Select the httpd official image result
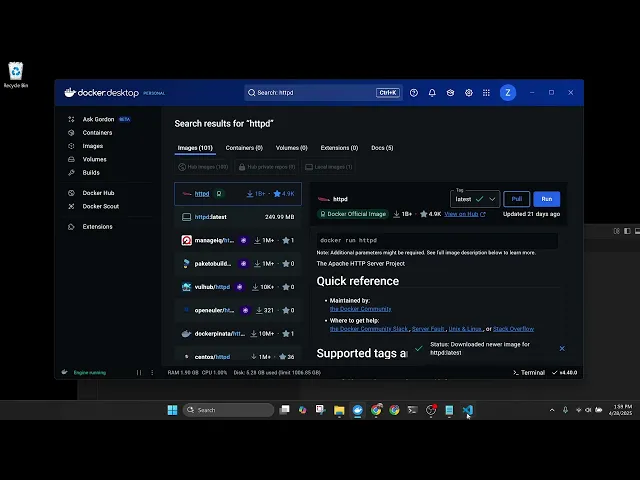The height and width of the screenshot is (480, 640). (x=238, y=194)
